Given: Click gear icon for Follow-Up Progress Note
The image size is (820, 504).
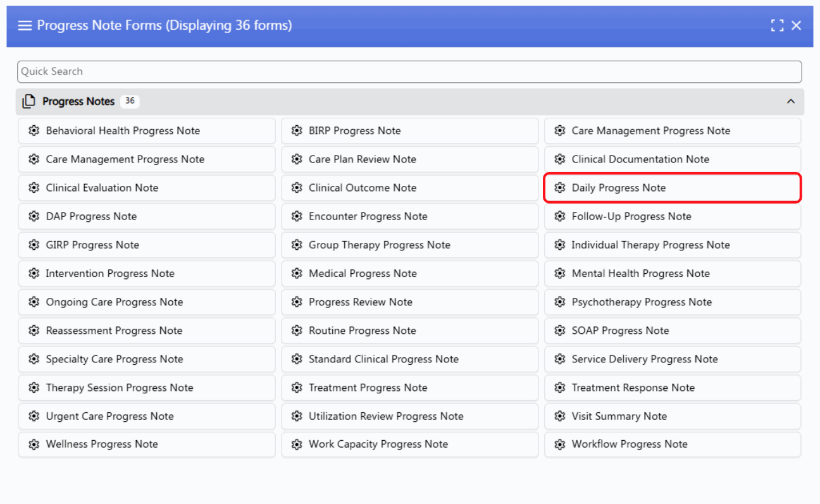Looking at the screenshot, I should click(560, 216).
